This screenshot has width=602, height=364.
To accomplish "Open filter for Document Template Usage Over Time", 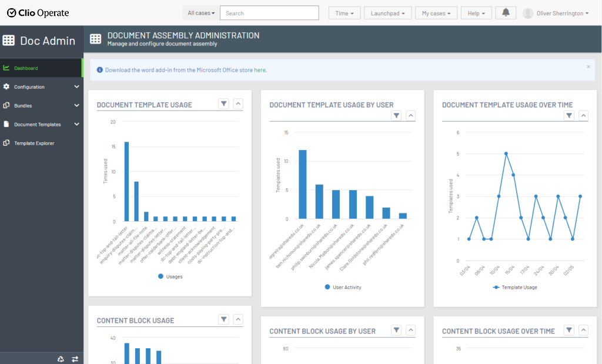I will pos(568,116).
